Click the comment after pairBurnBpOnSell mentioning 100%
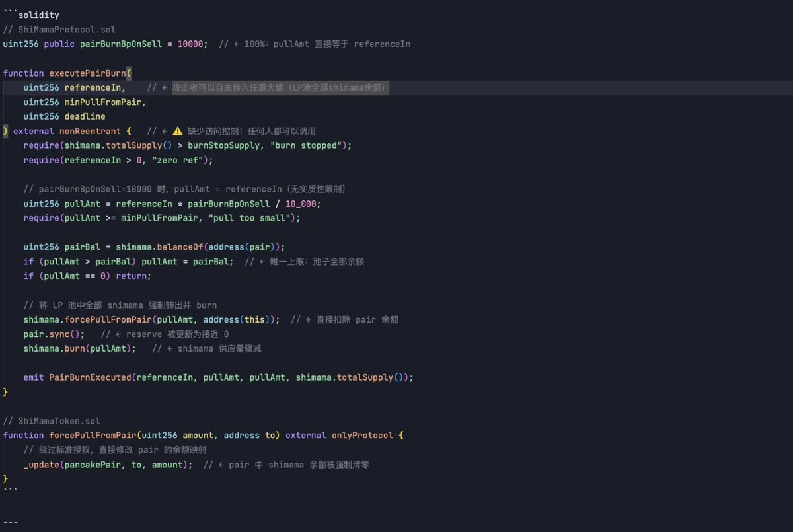 tap(315, 44)
